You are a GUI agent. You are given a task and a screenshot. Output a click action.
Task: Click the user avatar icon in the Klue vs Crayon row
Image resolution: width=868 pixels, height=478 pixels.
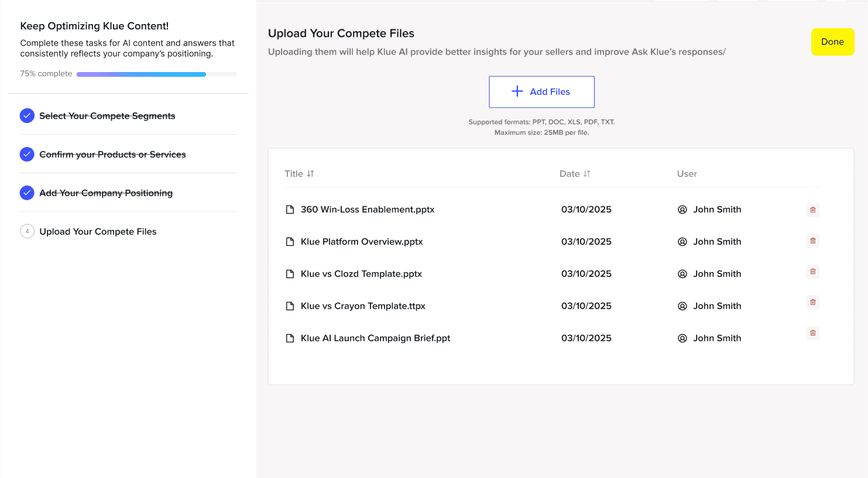682,306
